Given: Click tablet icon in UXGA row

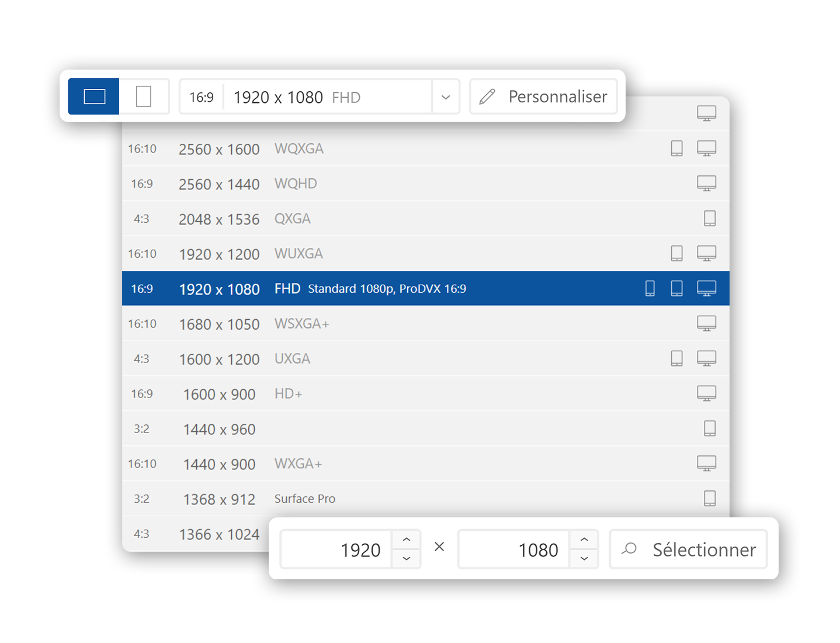Looking at the screenshot, I should click(676, 358).
